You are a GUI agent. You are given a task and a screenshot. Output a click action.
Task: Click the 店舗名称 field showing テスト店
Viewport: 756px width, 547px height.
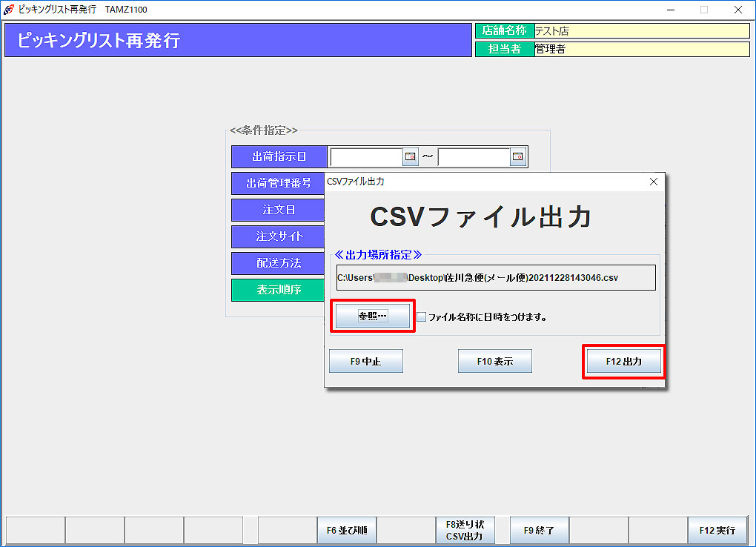point(641,31)
